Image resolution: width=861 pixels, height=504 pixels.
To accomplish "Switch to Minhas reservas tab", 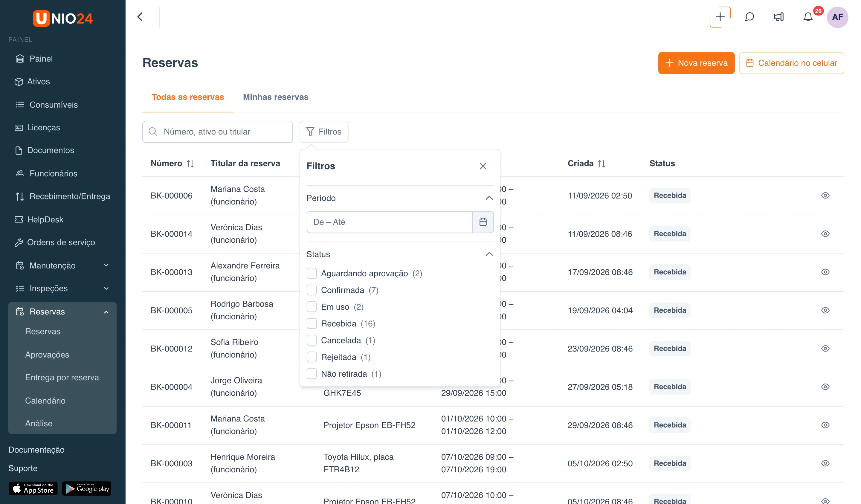I will coord(275,97).
